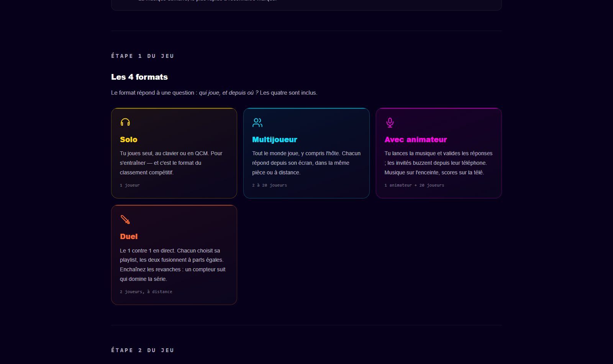Screen dimensions: 613x364
Task: Select the Duel format title
Action: [129, 236]
